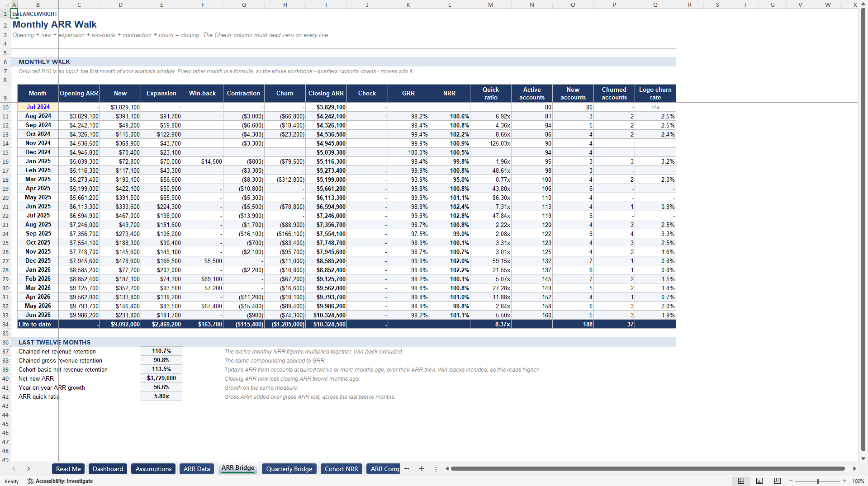Select the $3,729,600 net new ARR value
The height and width of the screenshot is (486, 868).
[161, 378]
